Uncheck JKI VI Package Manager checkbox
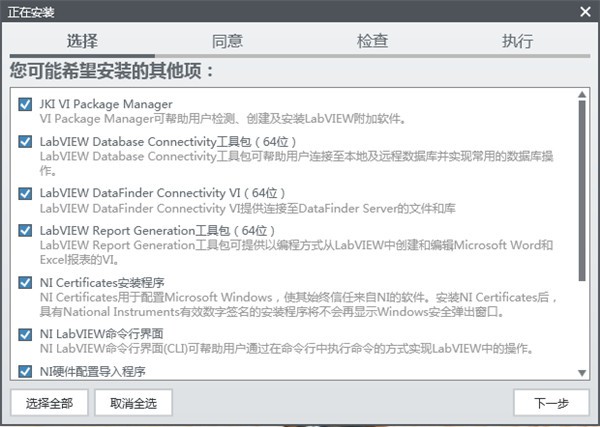This screenshot has width=600, height=427. pos(25,104)
